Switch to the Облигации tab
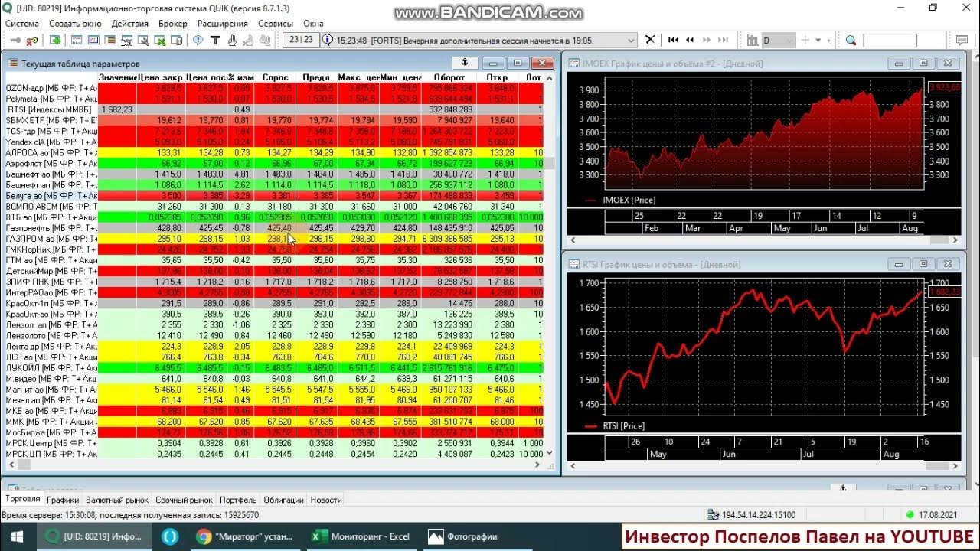This screenshot has width=980, height=551. coord(283,500)
